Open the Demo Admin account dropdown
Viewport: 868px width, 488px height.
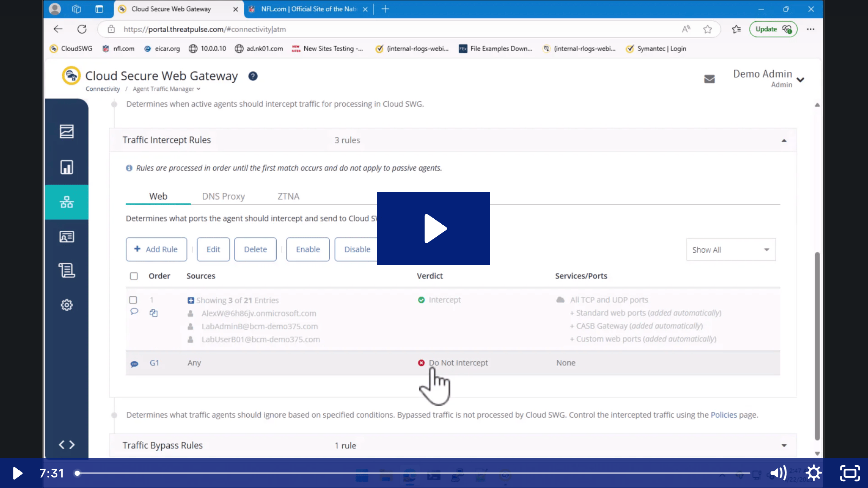800,79
